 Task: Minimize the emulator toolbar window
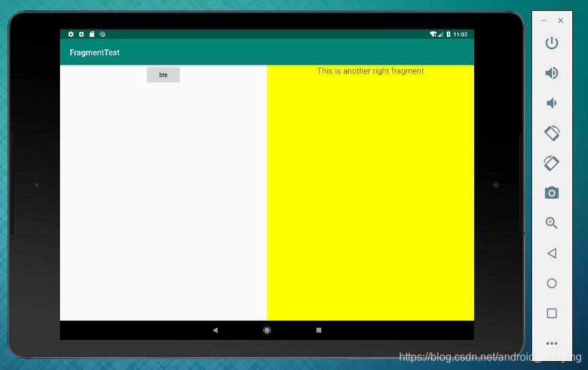544,20
